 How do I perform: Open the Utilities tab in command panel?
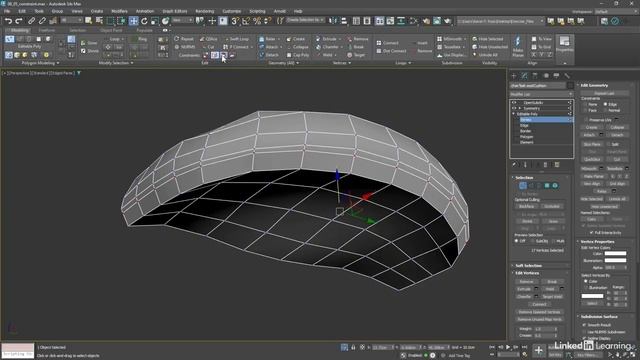pyautogui.click(x=567, y=76)
